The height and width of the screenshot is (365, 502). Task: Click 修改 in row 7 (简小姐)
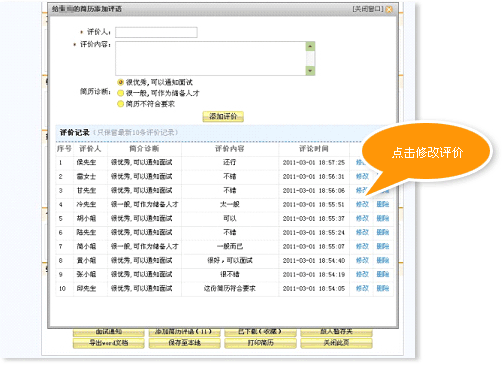point(362,246)
